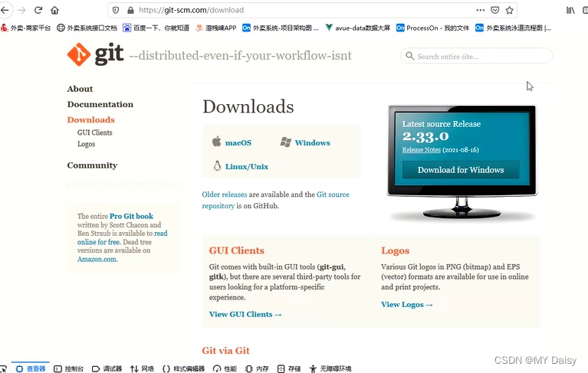Open the Older releases link

pos(225,195)
